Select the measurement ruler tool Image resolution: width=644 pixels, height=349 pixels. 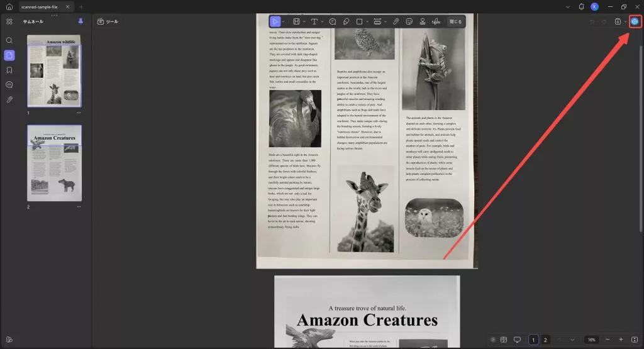tap(377, 21)
